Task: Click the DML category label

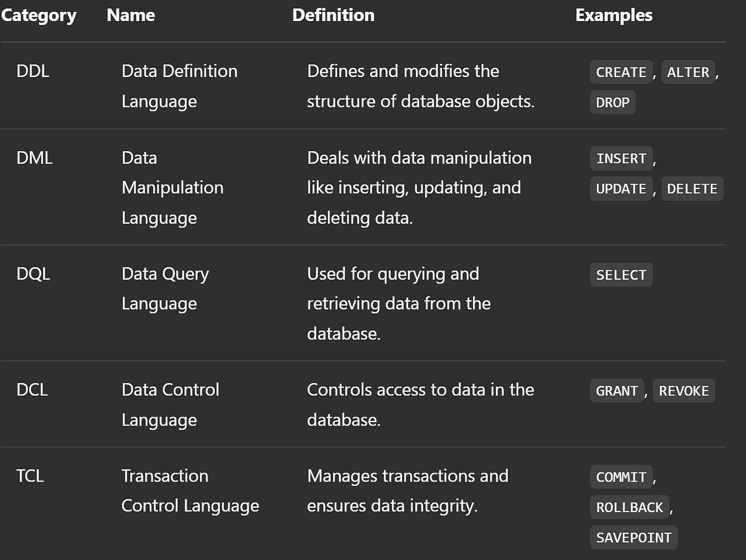Action: tap(34, 158)
